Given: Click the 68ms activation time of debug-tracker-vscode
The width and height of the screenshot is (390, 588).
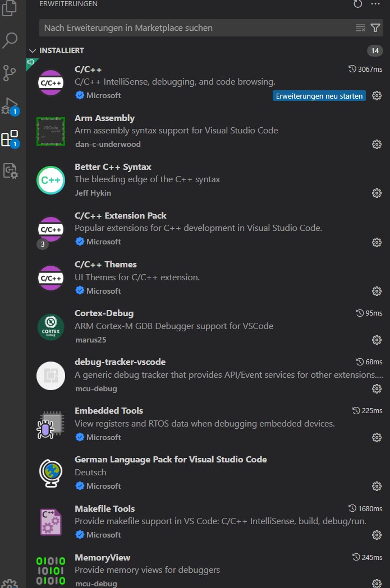Looking at the screenshot, I should 369,362.
